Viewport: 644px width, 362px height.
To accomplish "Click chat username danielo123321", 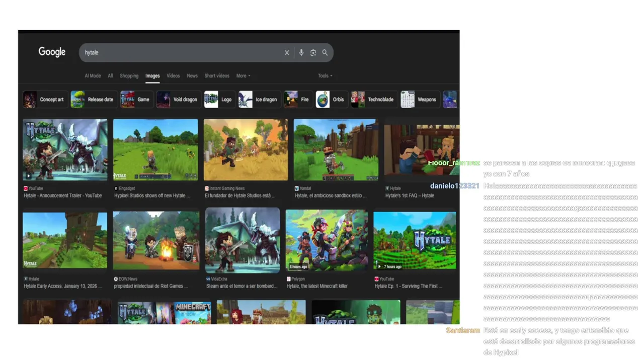I will click(455, 186).
